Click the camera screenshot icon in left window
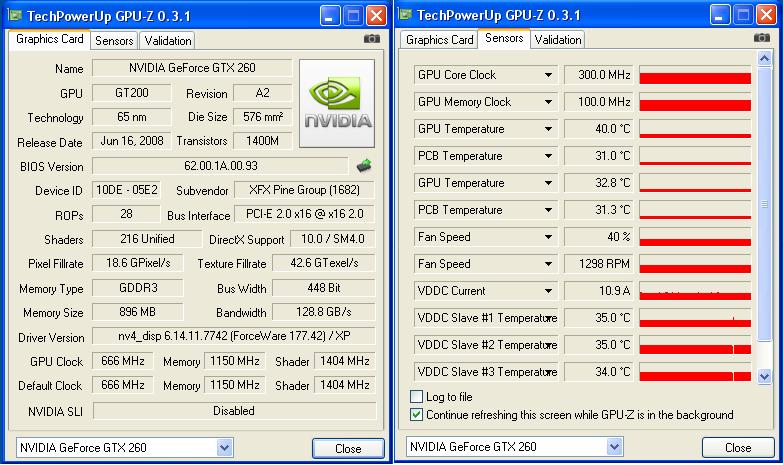 click(372, 38)
